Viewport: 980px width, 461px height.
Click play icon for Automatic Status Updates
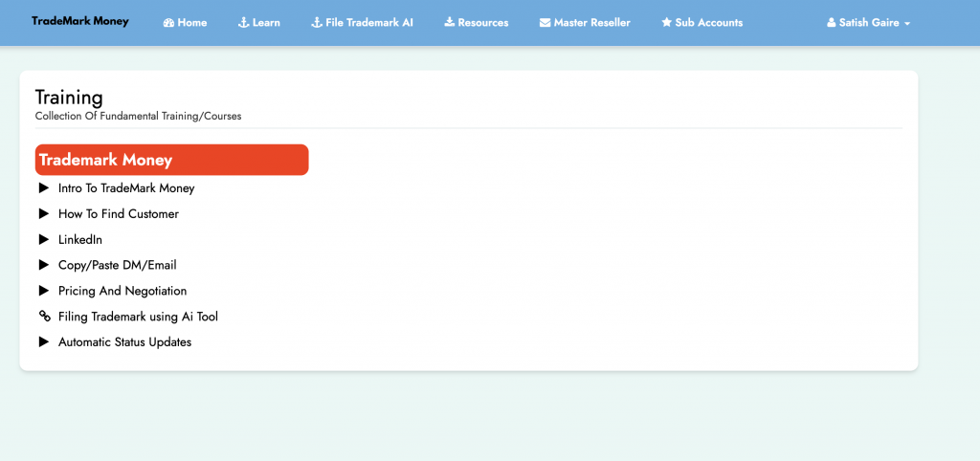pyautogui.click(x=44, y=341)
